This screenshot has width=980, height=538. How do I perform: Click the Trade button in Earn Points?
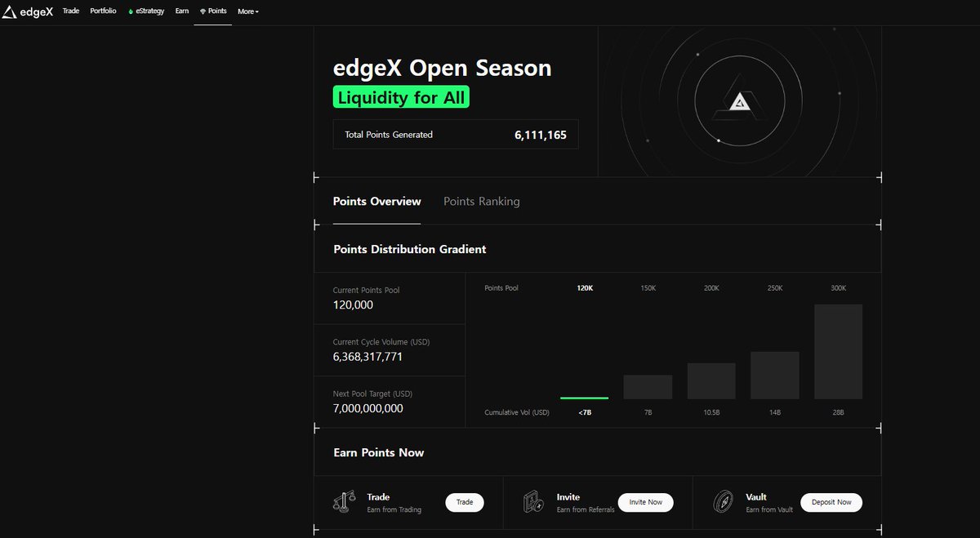(x=465, y=502)
